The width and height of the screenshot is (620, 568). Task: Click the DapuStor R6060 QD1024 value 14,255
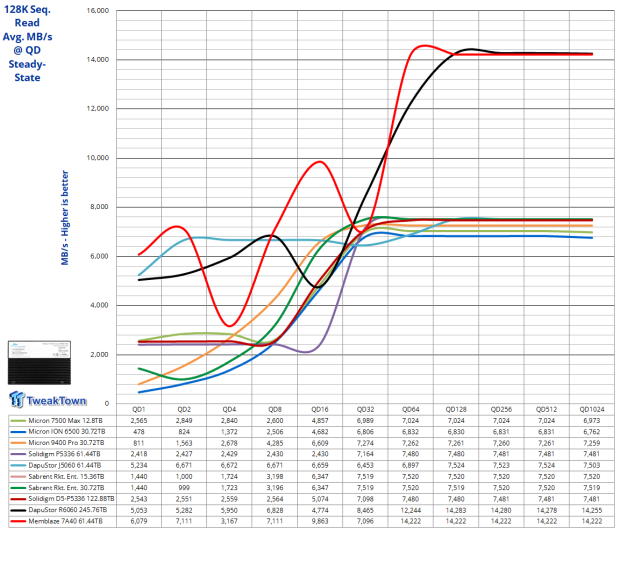(592, 510)
